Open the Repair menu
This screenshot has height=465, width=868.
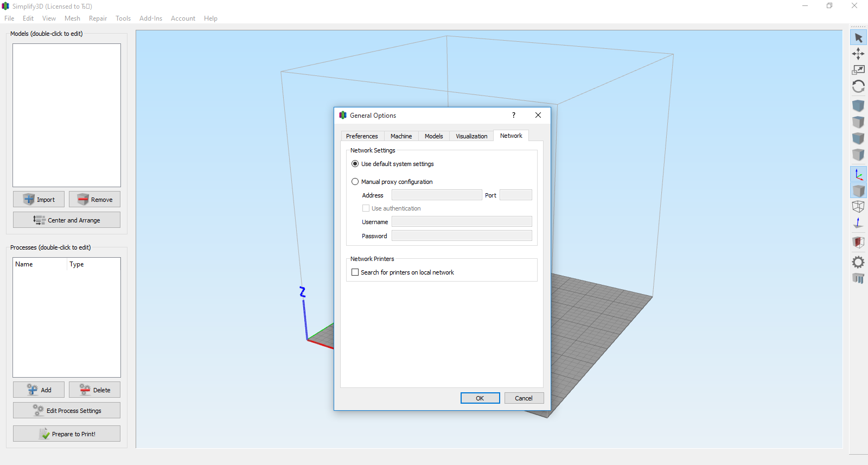point(98,18)
